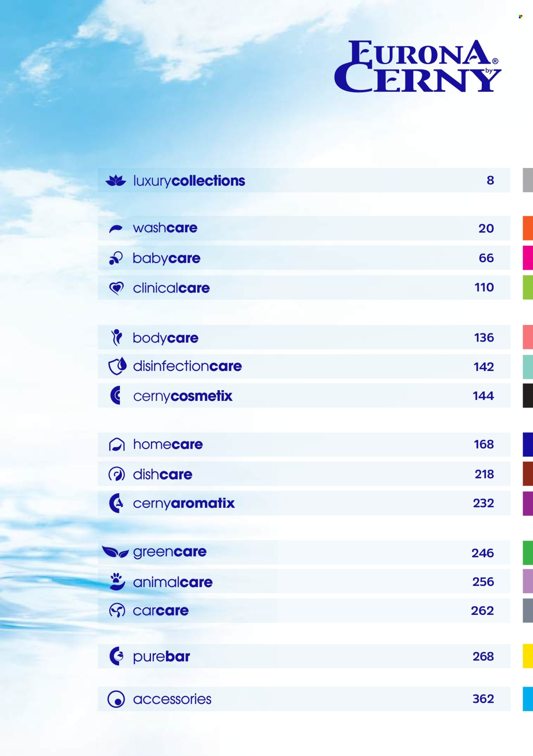The height and width of the screenshot is (756, 533).
Task: Open the luxurycollections section
Action: (304, 180)
